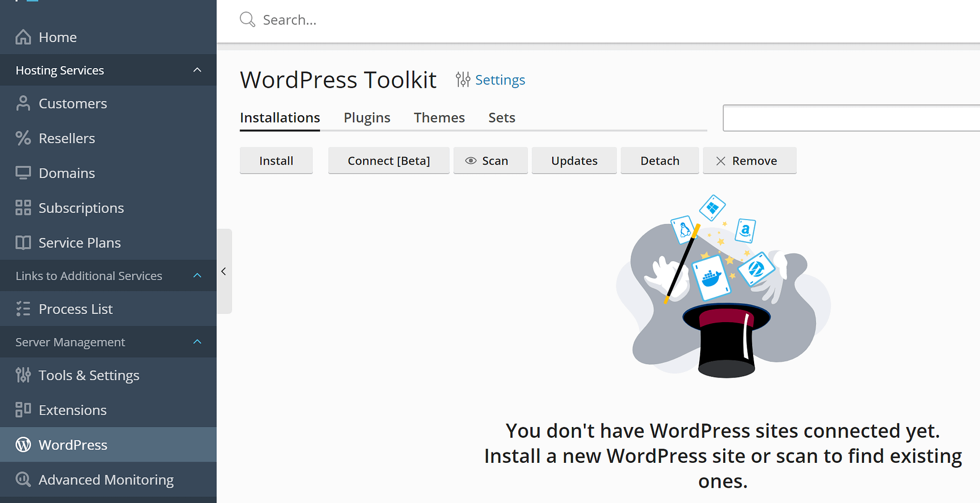The height and width of the screenshot is (503, 980).
Task: Click the Process List checklist icon
Action: click(23, 309)
